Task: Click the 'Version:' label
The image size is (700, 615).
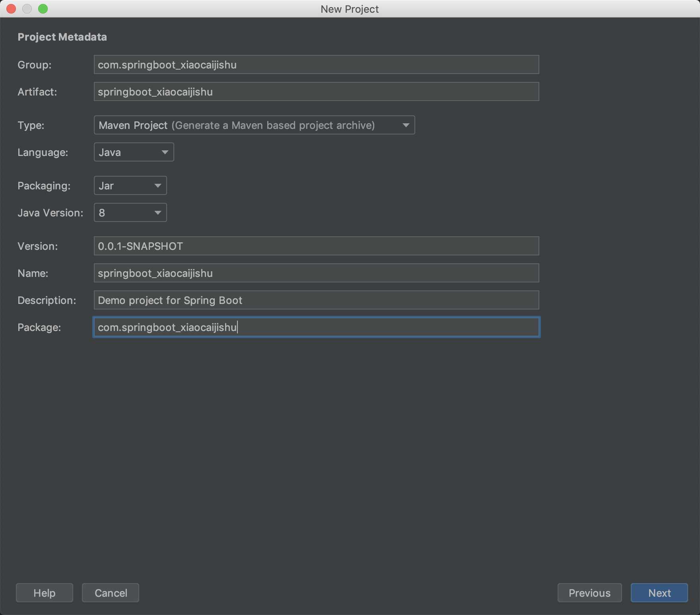Action: (x=38, y=246)
